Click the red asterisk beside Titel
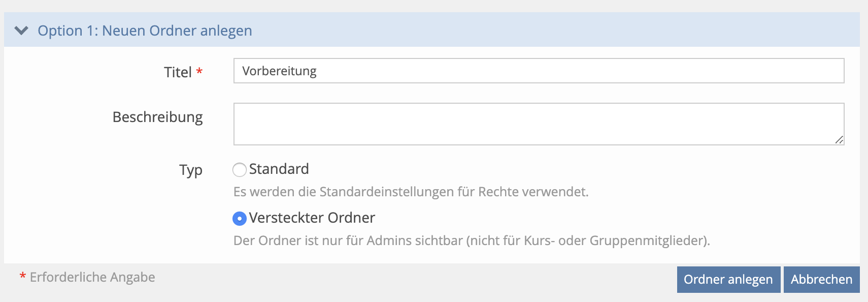This screenshot has height=302, width=868. (x=199, y=71)
